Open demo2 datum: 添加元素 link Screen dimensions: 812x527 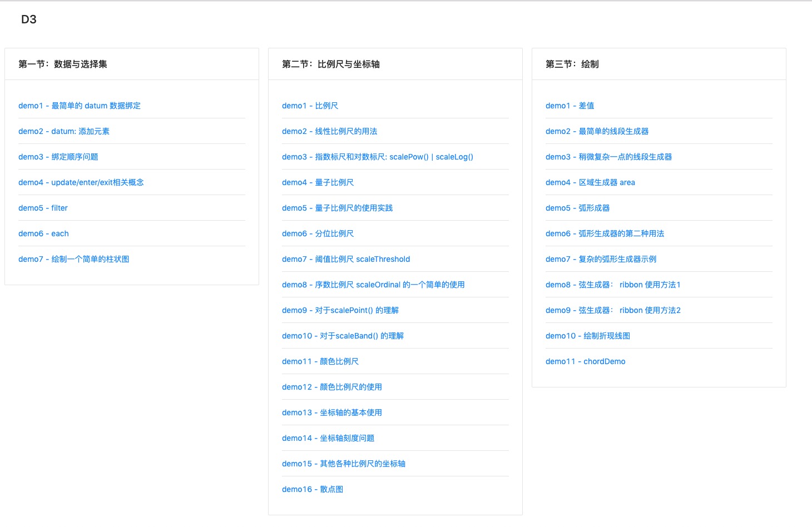pos(64,131)
